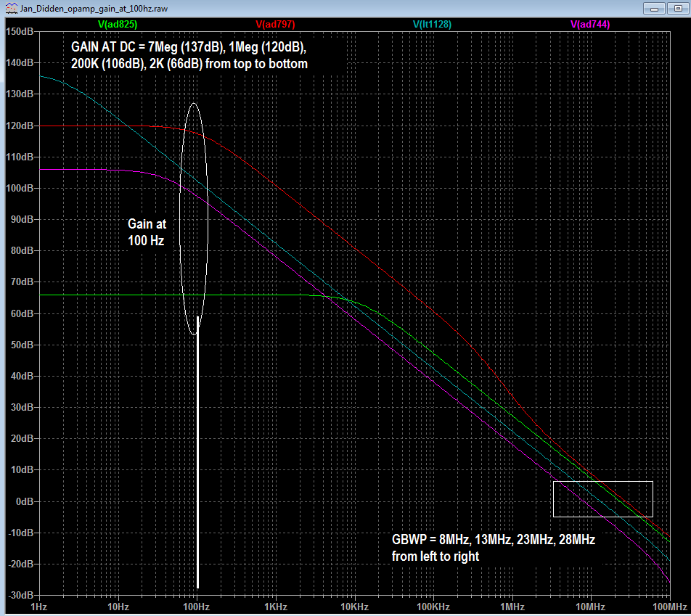Click the V(ad744) magenta trace label
The image size is (691, 616).
(590, 25)
